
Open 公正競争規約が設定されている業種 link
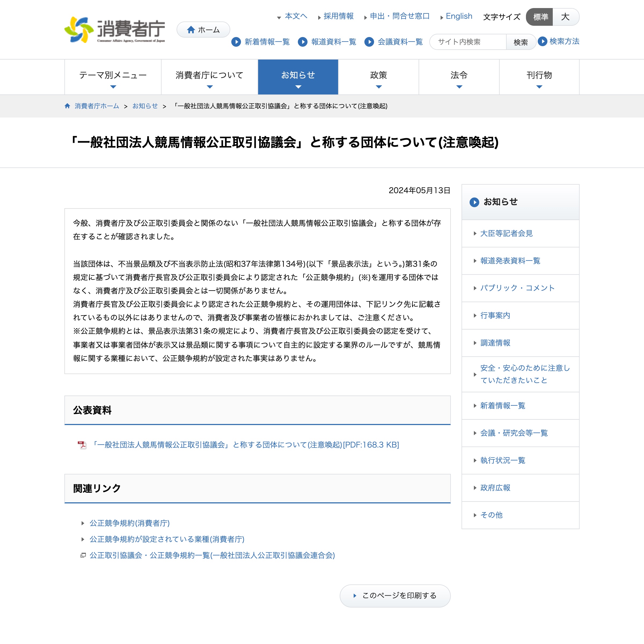pyautogui.click(x=167, y=539)
